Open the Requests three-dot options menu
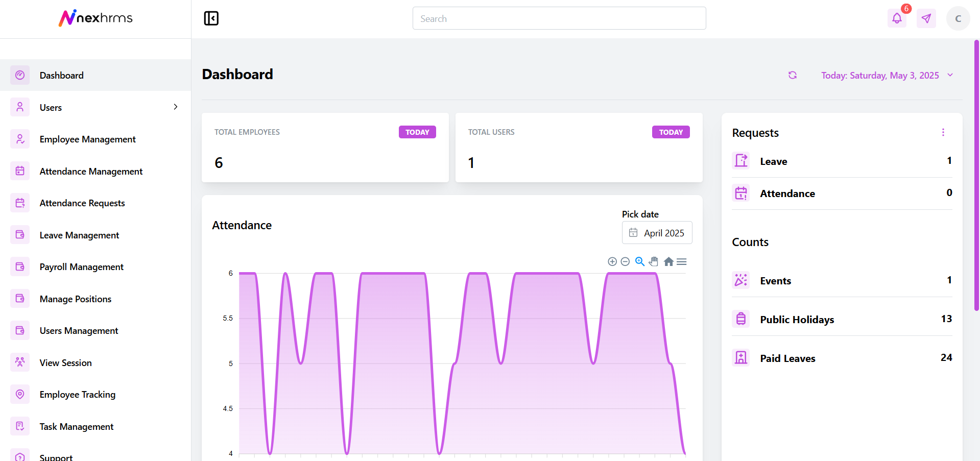Viewport: 980px width, 461px height. coord(943,132)
